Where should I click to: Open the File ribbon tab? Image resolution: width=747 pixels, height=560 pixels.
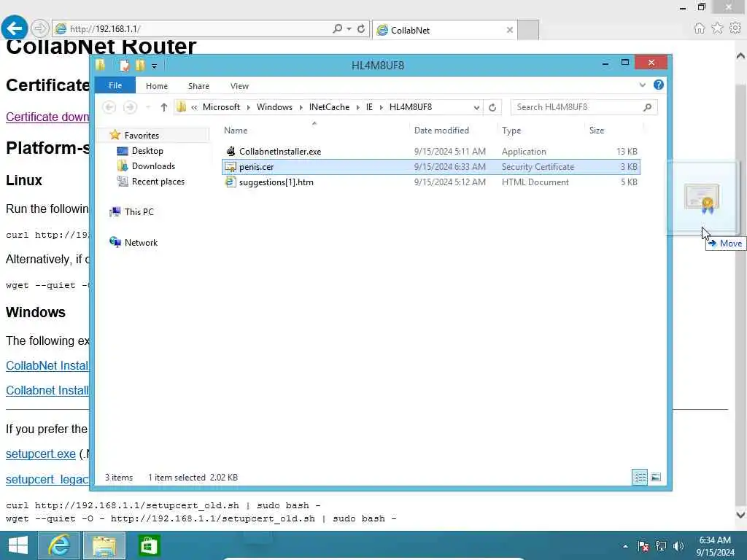(x=115, y=86)
